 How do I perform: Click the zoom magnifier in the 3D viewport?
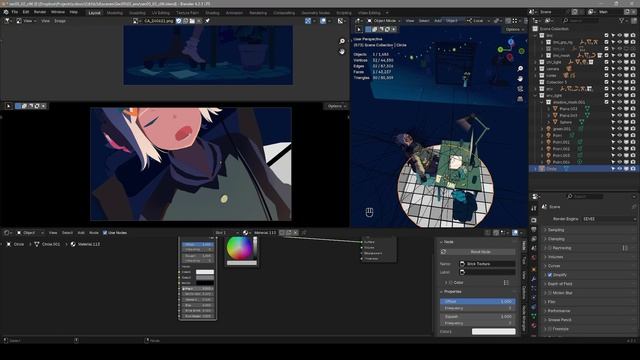(520, 69)
